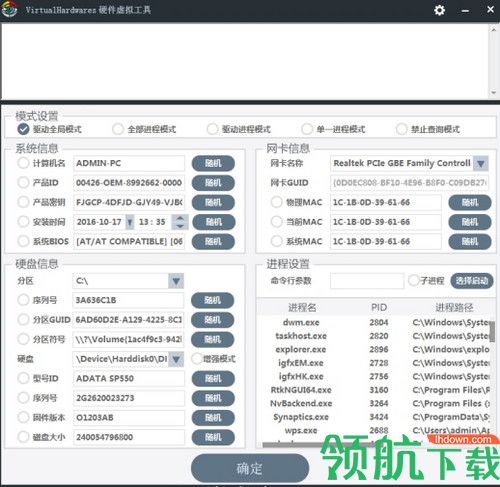This screenshot has width=500, height=487.
Task: Select 全部进程模式 radio button
Action: 118,129
